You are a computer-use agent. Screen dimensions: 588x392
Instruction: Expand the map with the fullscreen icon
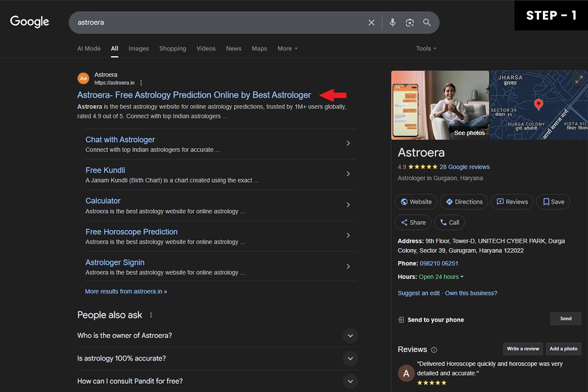pos(579,79)
